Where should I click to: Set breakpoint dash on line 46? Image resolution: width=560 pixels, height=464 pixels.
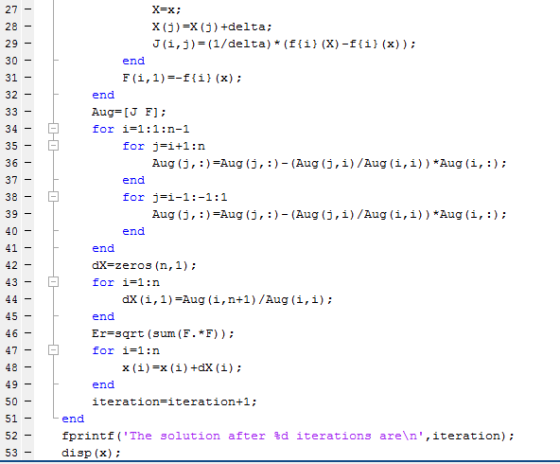pyautogui.click(x=28, y=333)
